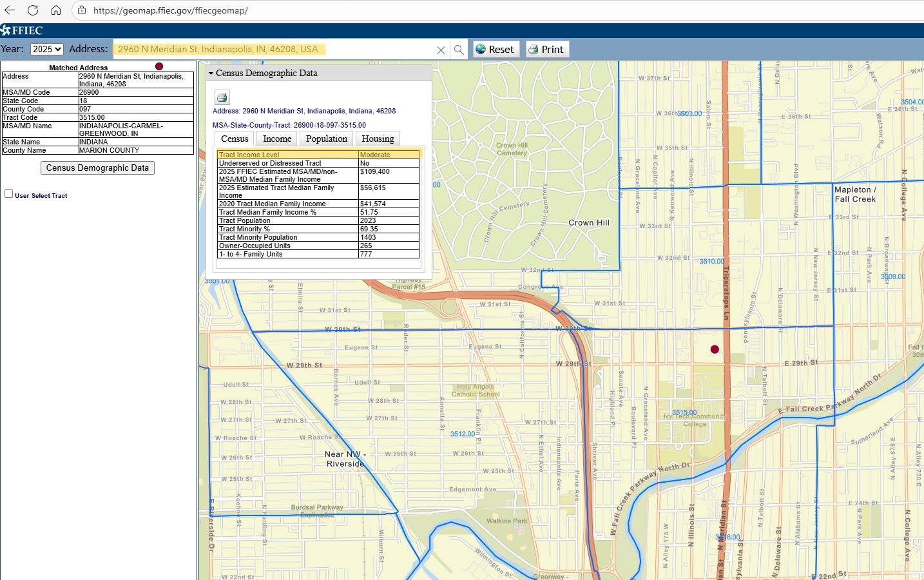Click the printer icon in Census Demographic panel
Image resolution: width=924 pixels, height=580 pixels.
pos(222,97)
